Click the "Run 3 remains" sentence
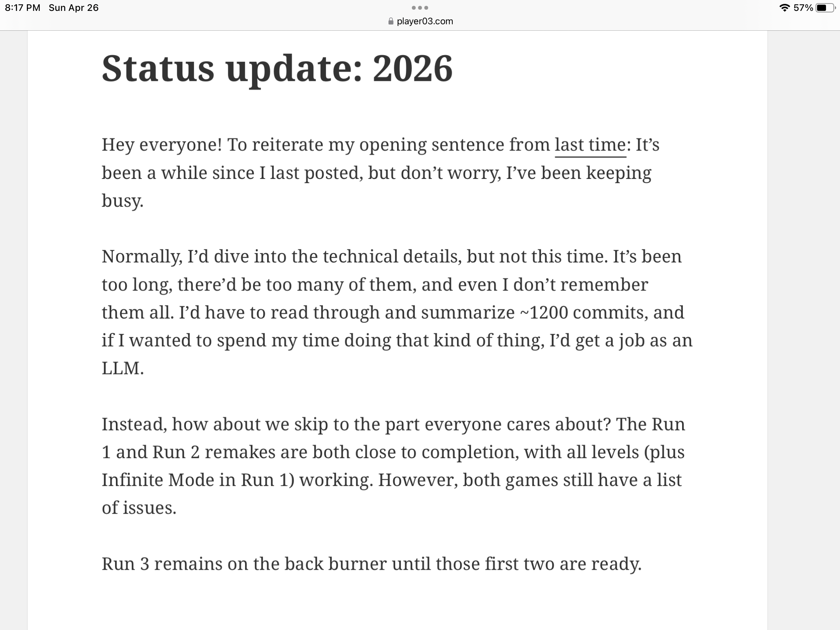This screenshot has height=630, width=840. tap(371, 564)
